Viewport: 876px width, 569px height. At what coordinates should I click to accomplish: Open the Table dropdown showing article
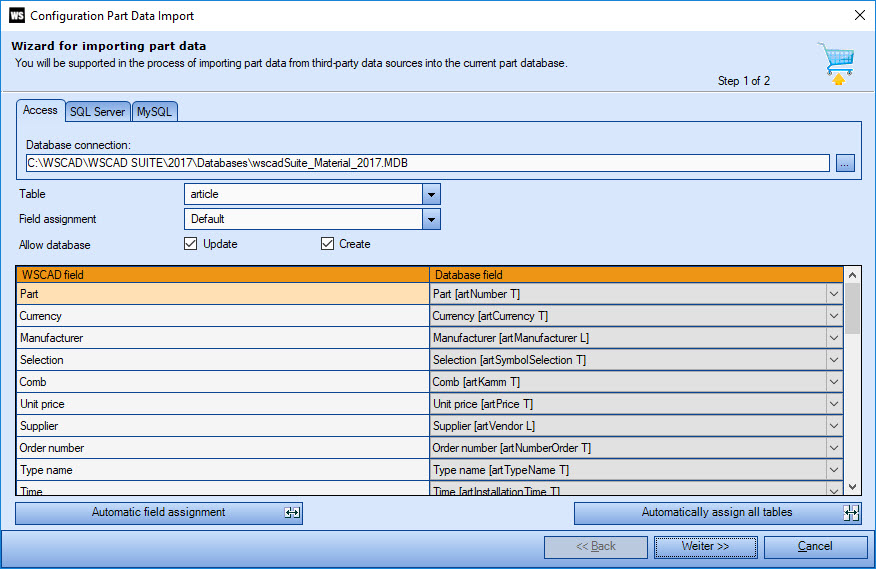pos(431,194)
